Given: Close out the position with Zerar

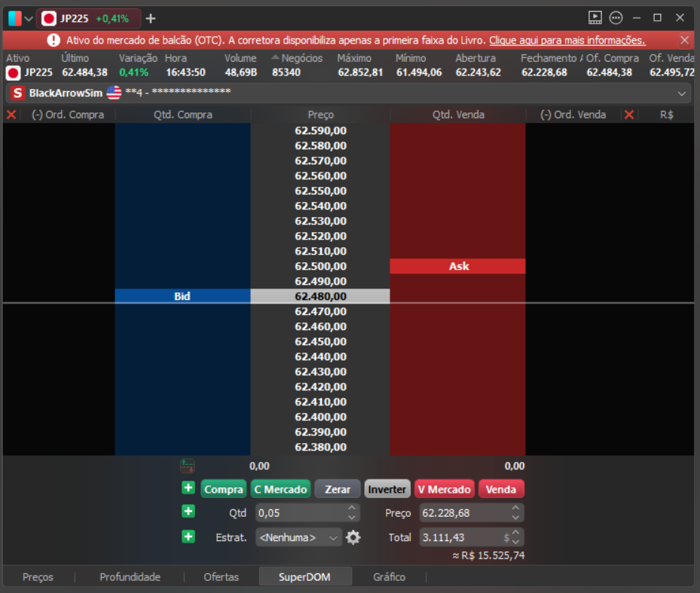Looking at the screenshot, I should coord(338,490).
